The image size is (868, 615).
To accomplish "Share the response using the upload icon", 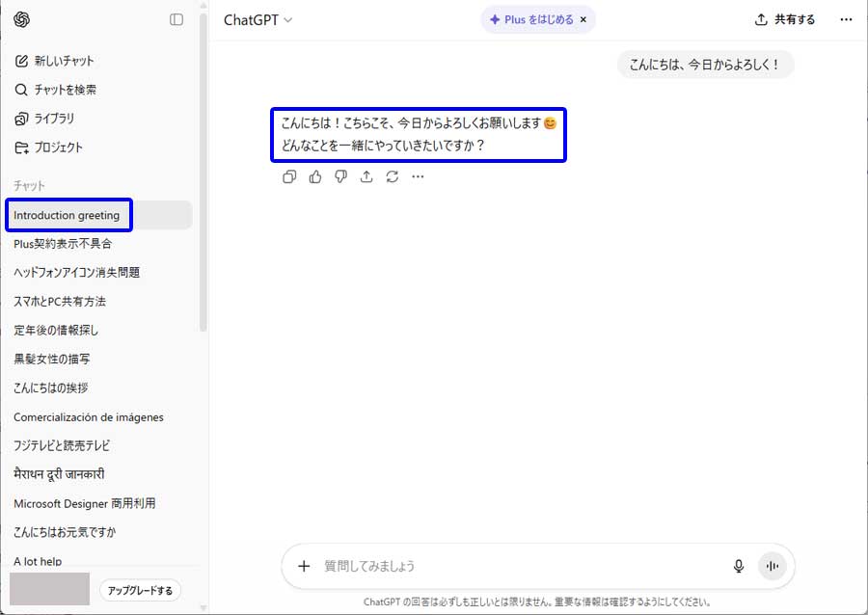I will pos(366,176).
